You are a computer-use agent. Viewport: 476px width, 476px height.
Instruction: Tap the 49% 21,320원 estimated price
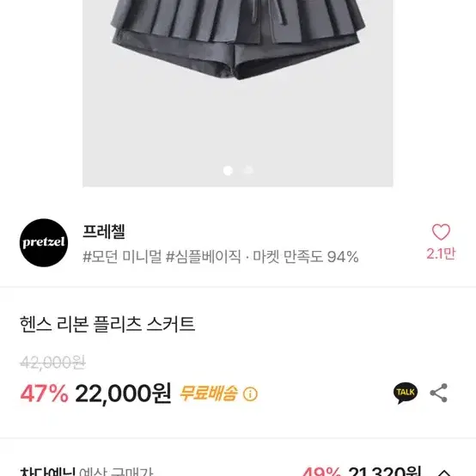pos(362,471)
